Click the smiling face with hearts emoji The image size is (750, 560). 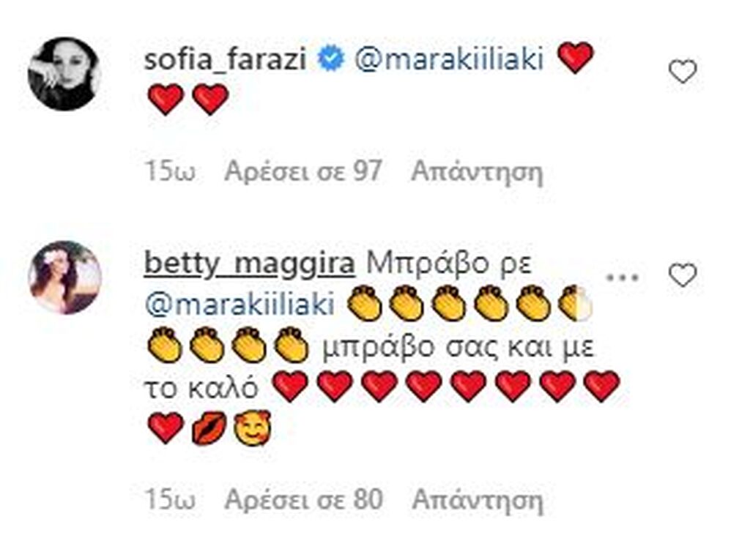(x=251, y=428)
